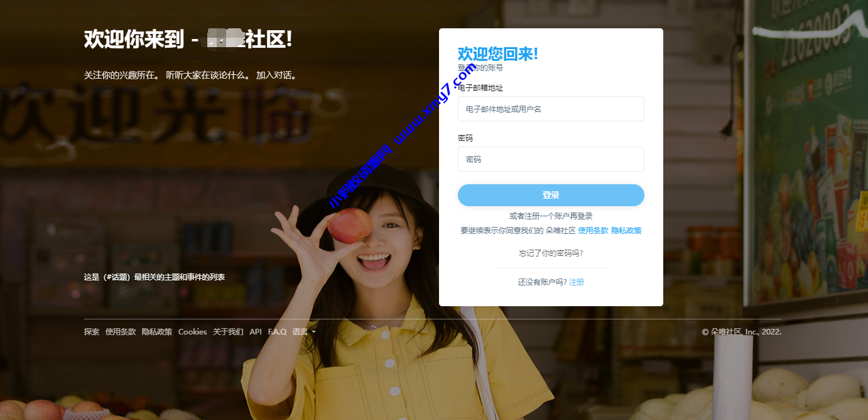Click the Cookies footer link

(192, 331)
